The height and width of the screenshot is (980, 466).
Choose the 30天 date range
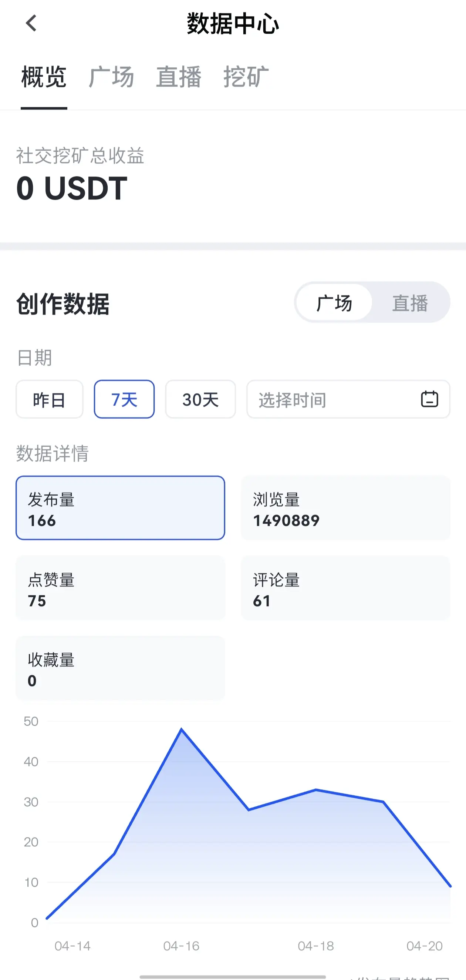pyautogui.click(x=201, y=399)
